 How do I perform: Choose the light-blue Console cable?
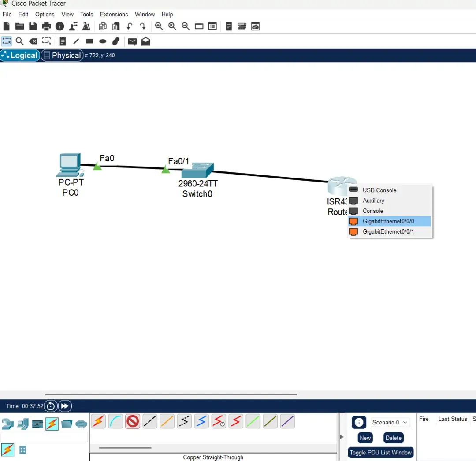click(x=115, y=421)
